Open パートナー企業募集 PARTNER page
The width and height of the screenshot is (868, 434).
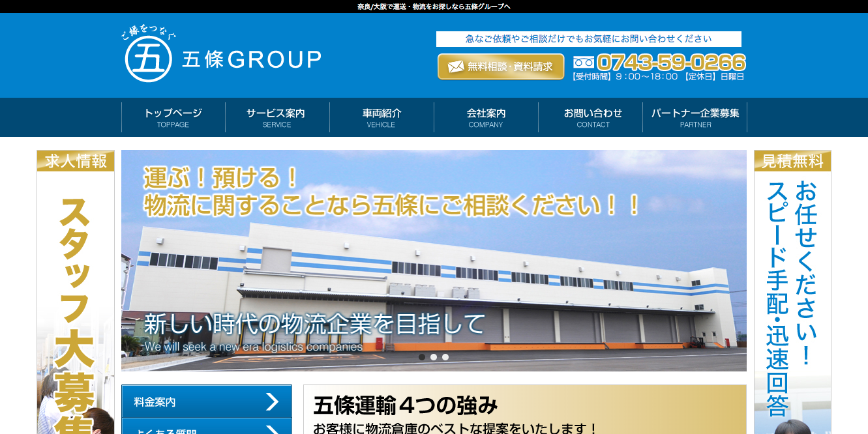(695, 117)
